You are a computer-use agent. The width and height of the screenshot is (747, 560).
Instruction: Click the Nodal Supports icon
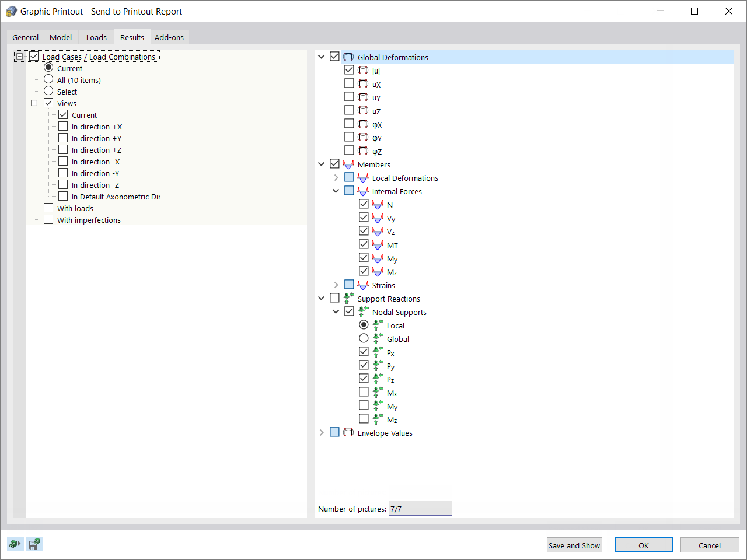[363, 311]
